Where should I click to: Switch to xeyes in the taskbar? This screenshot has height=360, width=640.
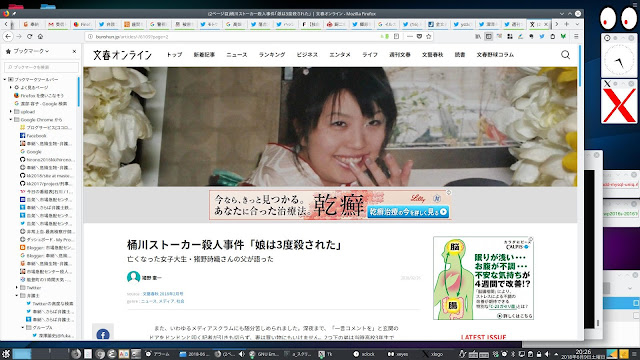[398, 354]
